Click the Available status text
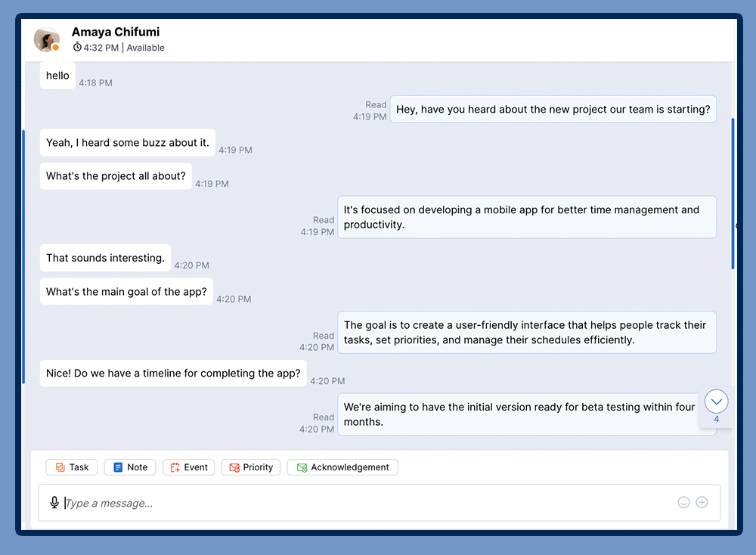The height and width of the screenshot is (555, 756). click(146, 48)
